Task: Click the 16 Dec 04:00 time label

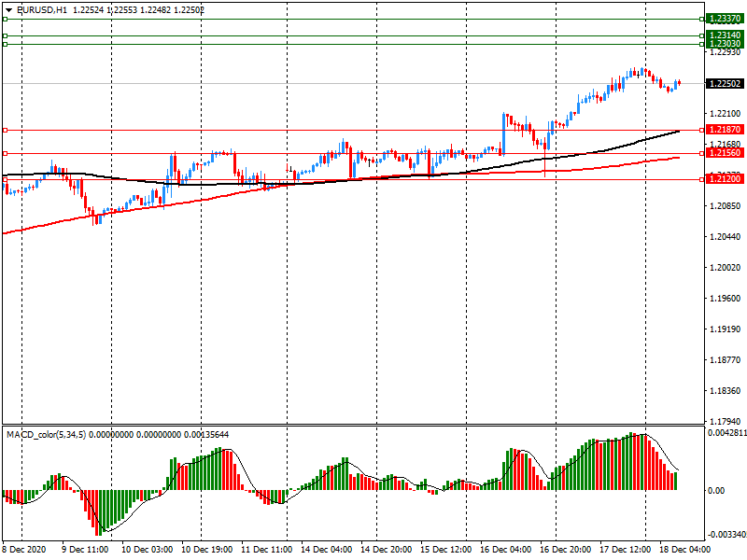Action: pos(505,550)
